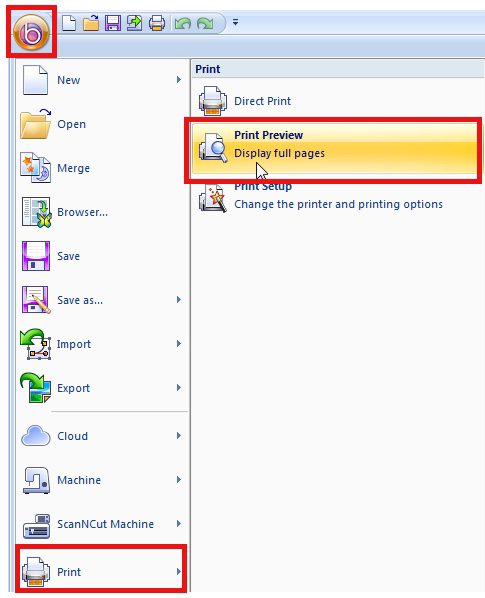Click the Export picture icon
485x598 pixels.
coord(35,388)
